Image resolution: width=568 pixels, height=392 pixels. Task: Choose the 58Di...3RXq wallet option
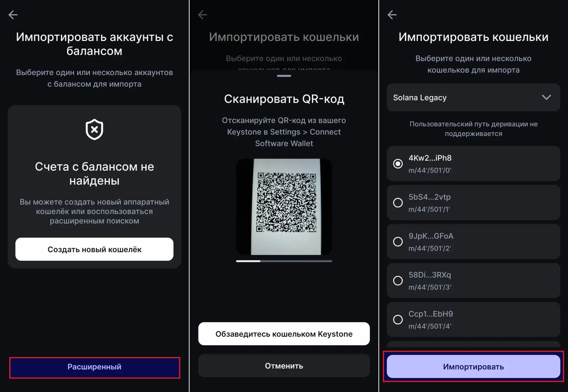(x=473, y=280)
